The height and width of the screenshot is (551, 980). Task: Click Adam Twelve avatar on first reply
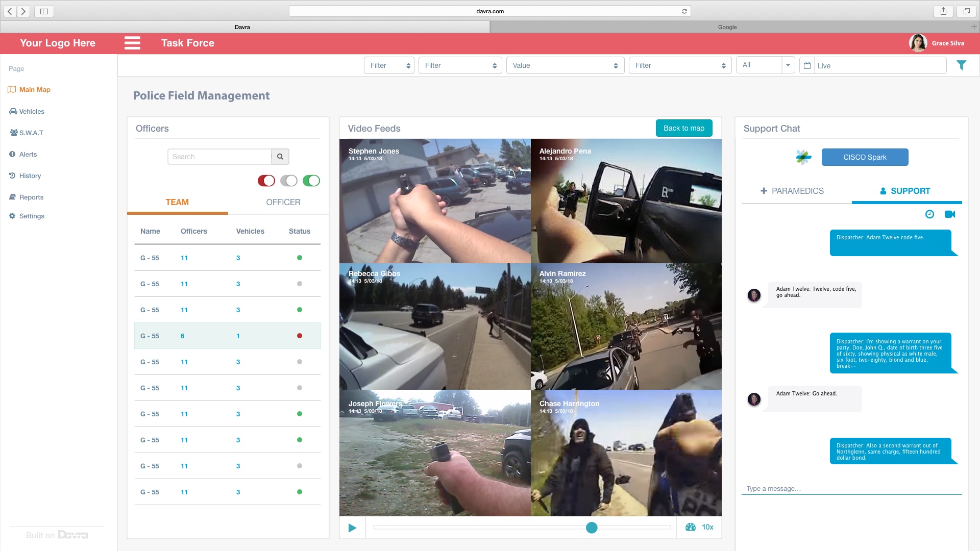(754, 295)
